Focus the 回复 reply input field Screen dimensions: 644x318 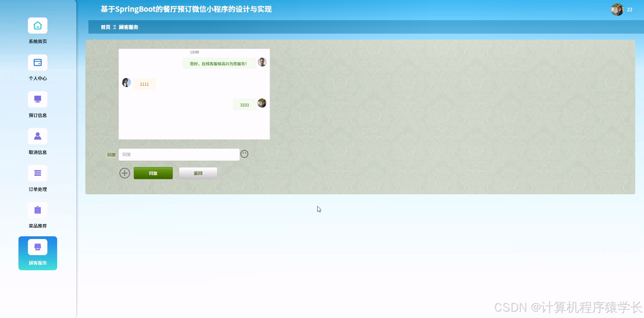coord(179,154)
